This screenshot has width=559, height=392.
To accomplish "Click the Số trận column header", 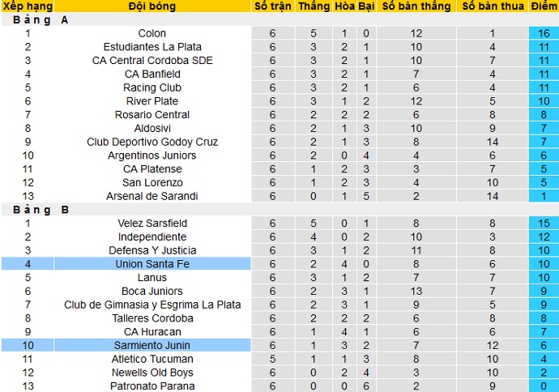I will pyautogui.click(x=272, y=6).
